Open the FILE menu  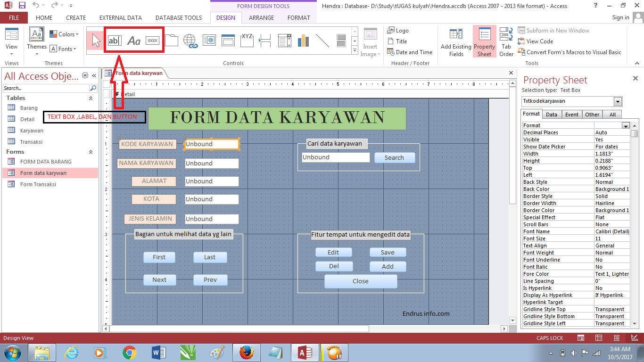(x=14, y=17)
